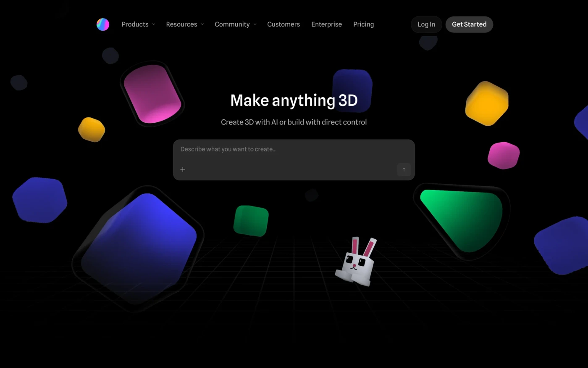
Task: Click the "Create 3D with AI" subtitle text
Action: (294, 122)
